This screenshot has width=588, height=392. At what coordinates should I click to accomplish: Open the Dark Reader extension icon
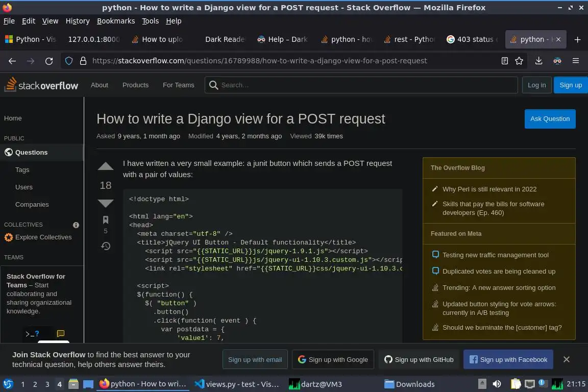[557, 61]
